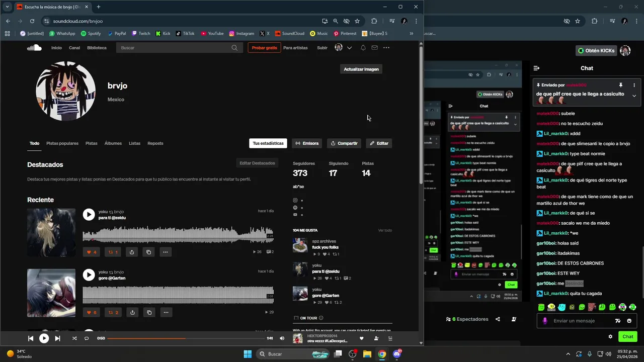Click the green 'Chat' send button

coord(628,336)
